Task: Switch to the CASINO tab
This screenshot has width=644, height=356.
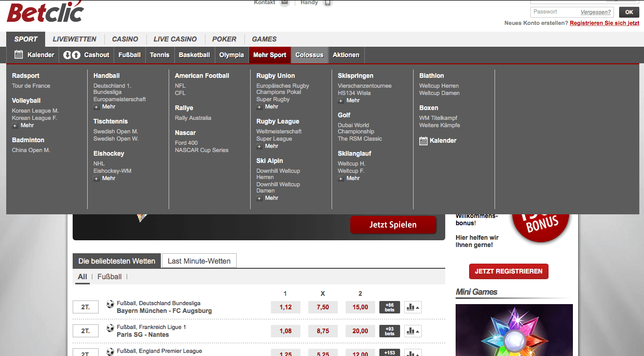Action: tap(125, 39)
